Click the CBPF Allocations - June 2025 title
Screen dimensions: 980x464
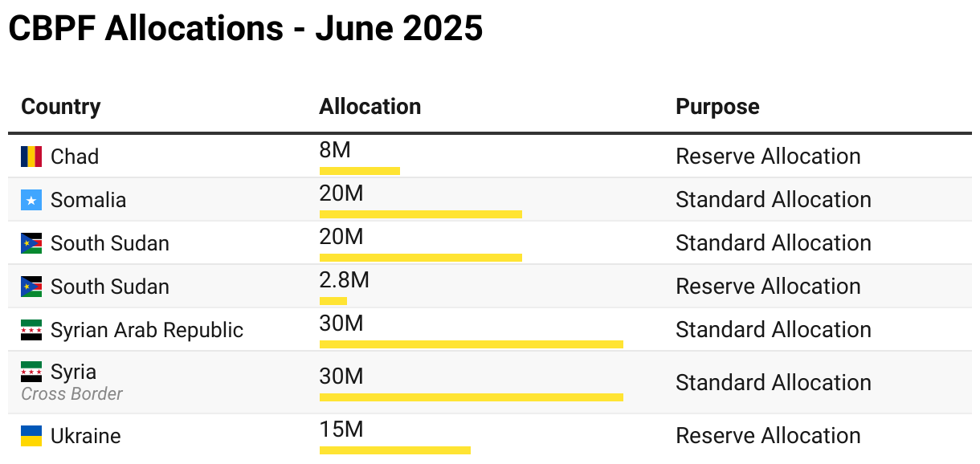point(245,29)
